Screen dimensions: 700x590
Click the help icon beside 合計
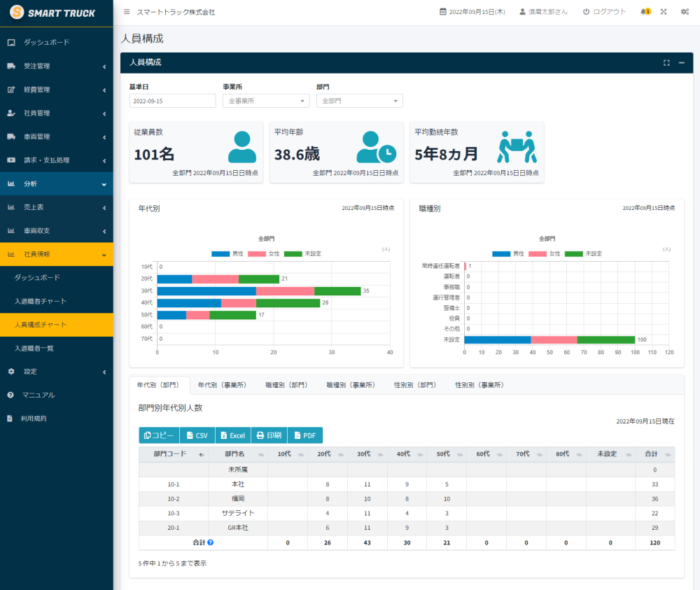(211, 542)
